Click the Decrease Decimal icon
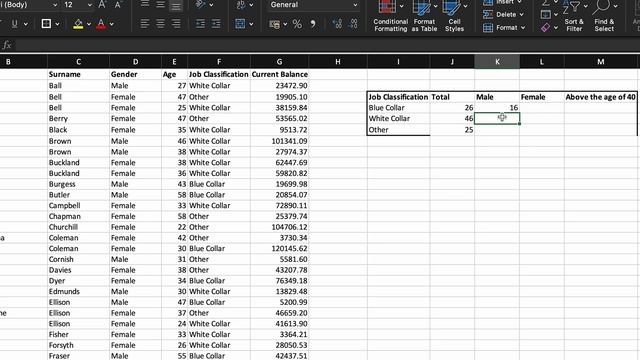 353,24
